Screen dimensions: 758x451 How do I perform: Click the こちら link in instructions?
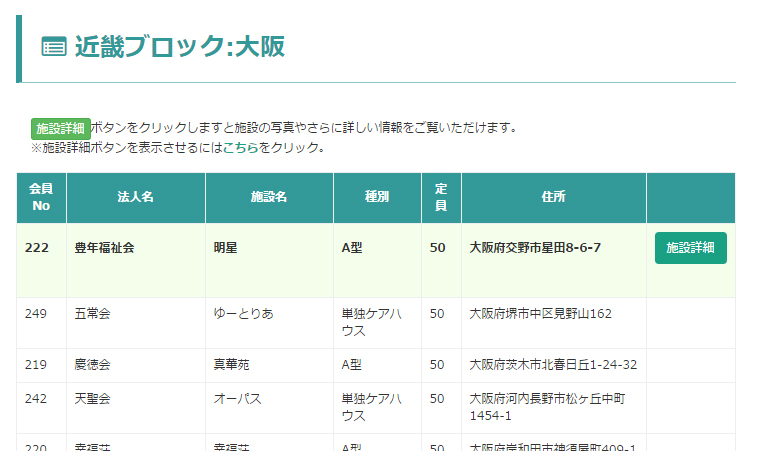pyautogui.click(x=240, y=147)
